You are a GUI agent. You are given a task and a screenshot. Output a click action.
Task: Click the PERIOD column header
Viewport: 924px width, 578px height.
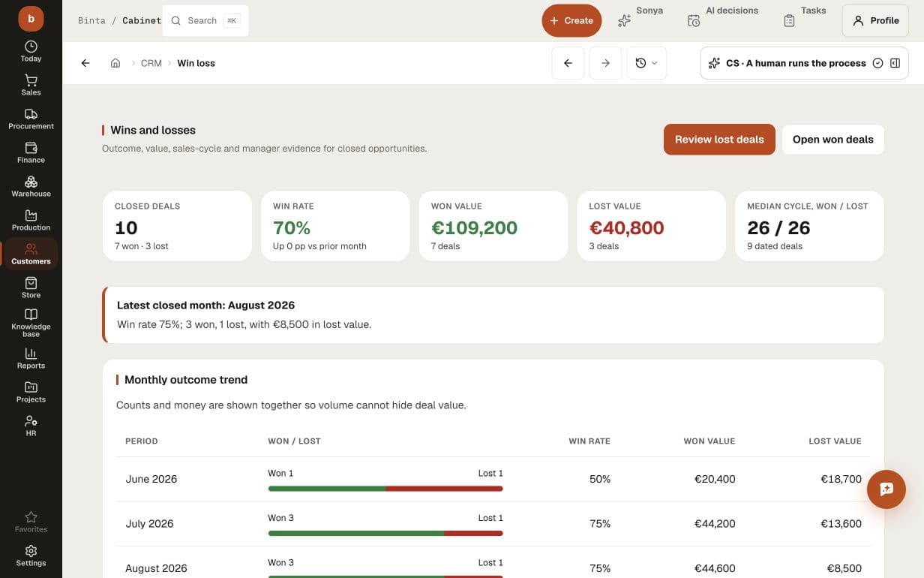142,441
